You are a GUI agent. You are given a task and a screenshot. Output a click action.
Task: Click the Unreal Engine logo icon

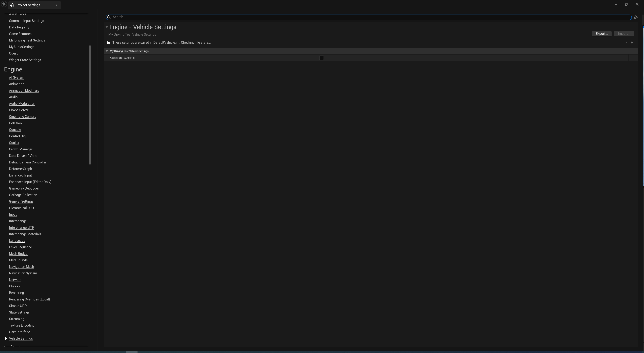click(4, 4)
